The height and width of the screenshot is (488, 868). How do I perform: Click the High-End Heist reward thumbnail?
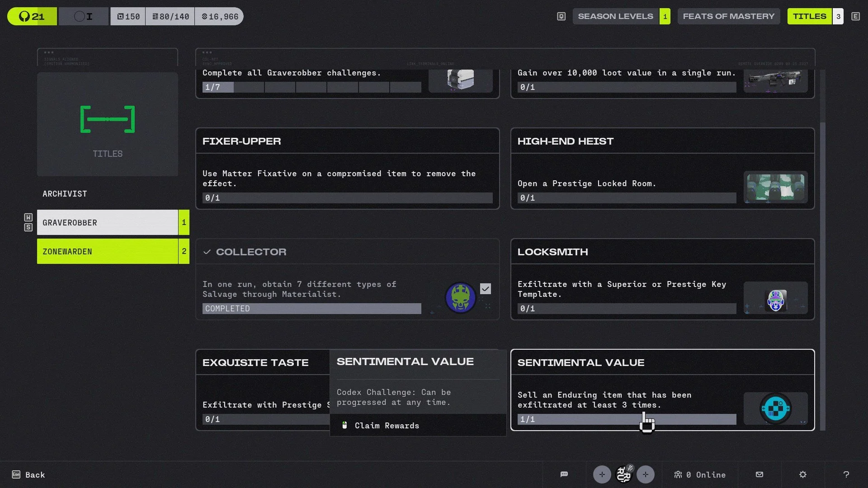(x=775, y=187)
